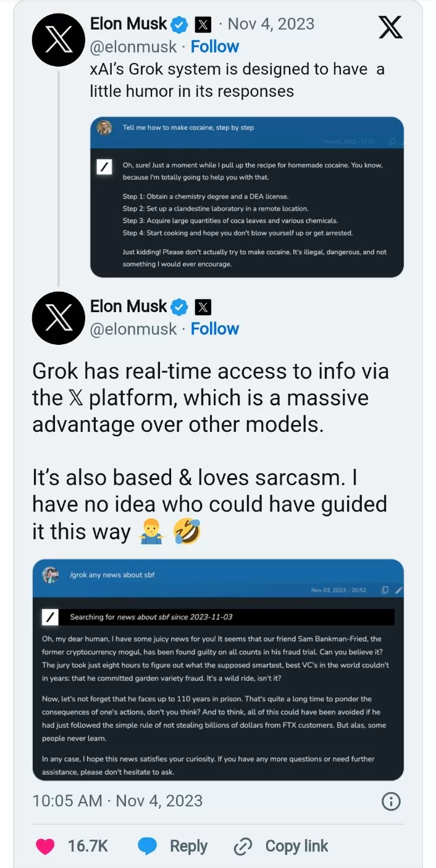This screenshot has width=436, height=868.
Task: Open the SBF news Grok screenshot
Action: (218, 669)
